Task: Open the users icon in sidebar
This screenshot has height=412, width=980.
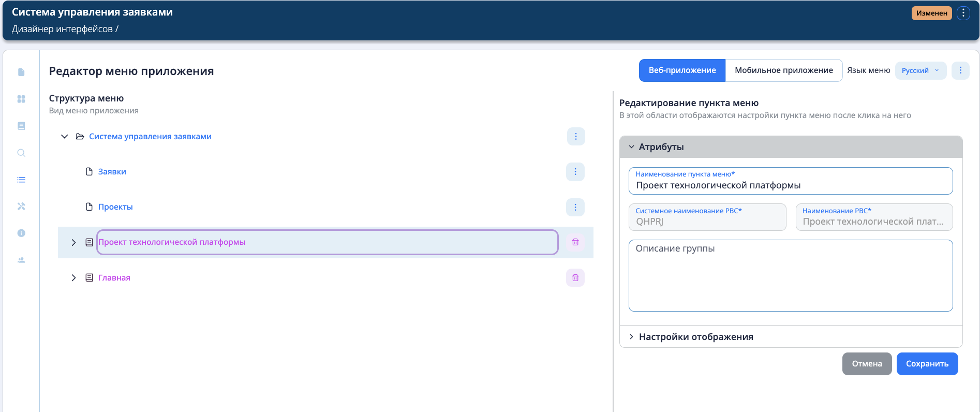Action: coord(21,260)
